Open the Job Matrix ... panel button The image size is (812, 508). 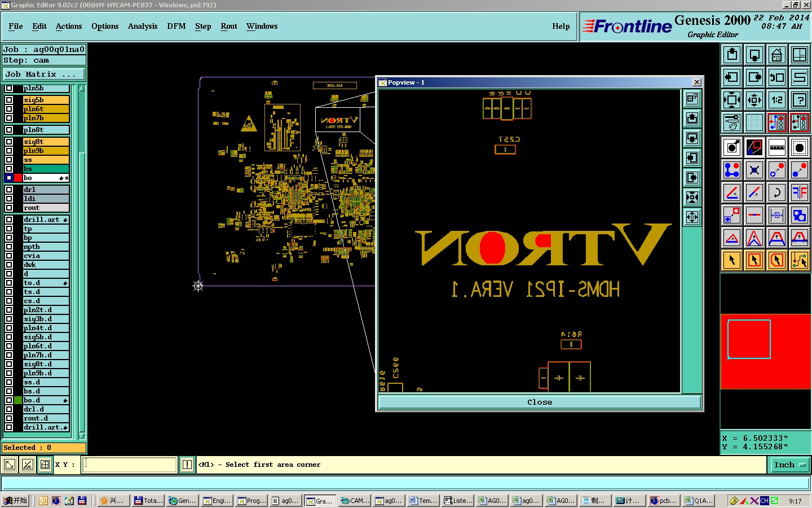click(x=44, y=74)
